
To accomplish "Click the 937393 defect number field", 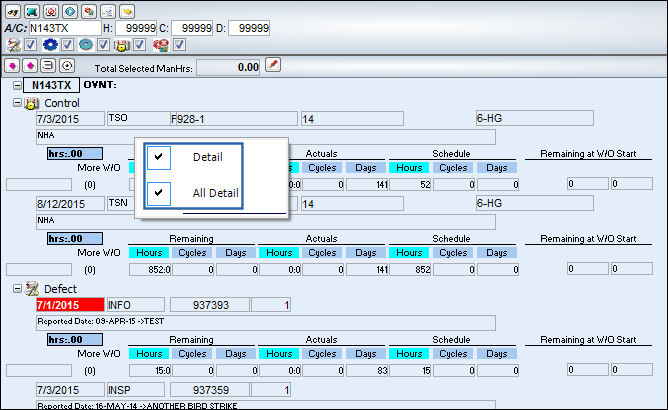I will (x=210, y=305).
